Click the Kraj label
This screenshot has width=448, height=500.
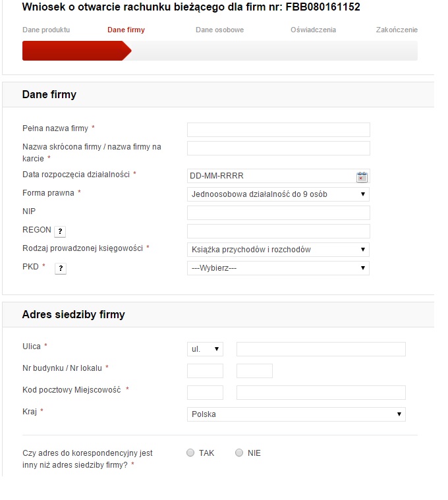tap(30, 412)
